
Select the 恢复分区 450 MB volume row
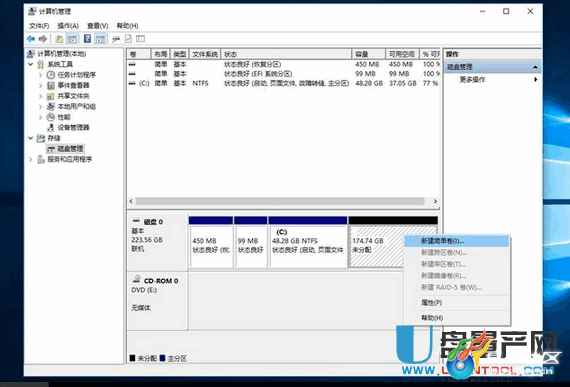tap(284, 65)
